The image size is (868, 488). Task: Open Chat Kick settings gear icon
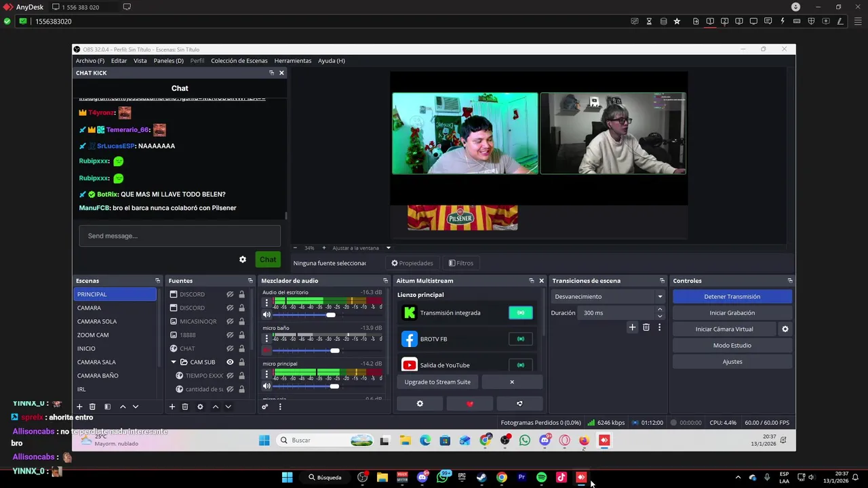(x=243, y=260)
